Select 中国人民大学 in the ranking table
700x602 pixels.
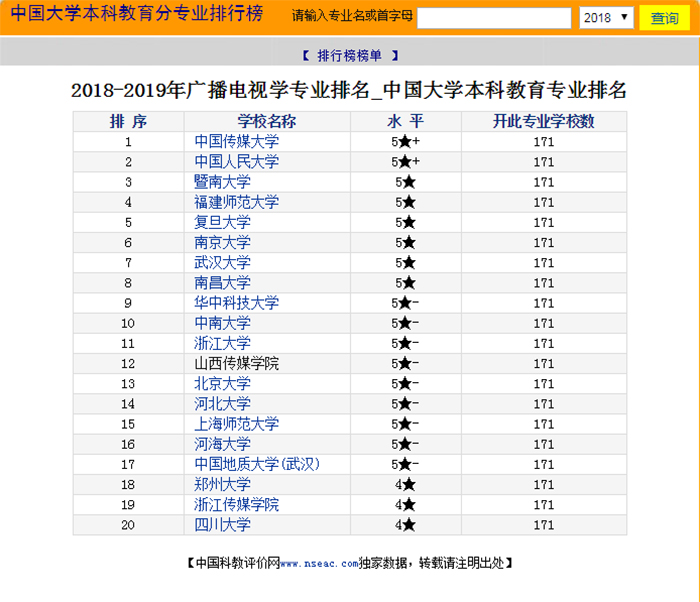click(x=236, y=162)
